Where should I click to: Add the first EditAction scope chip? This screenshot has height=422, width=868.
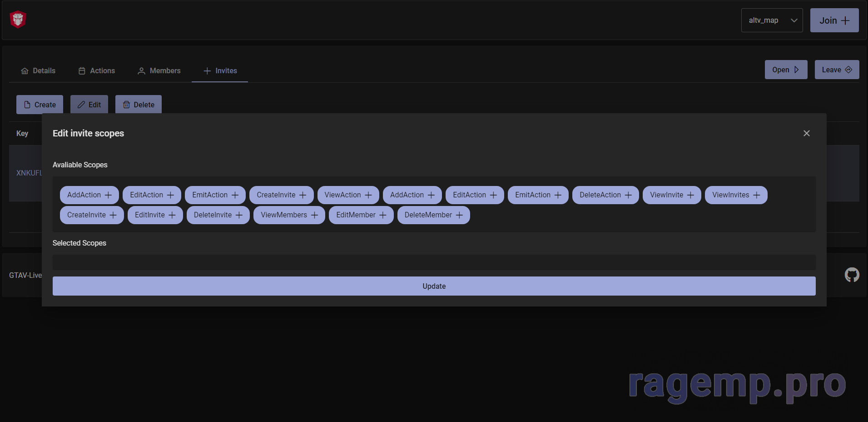click(x=152, y=195)
